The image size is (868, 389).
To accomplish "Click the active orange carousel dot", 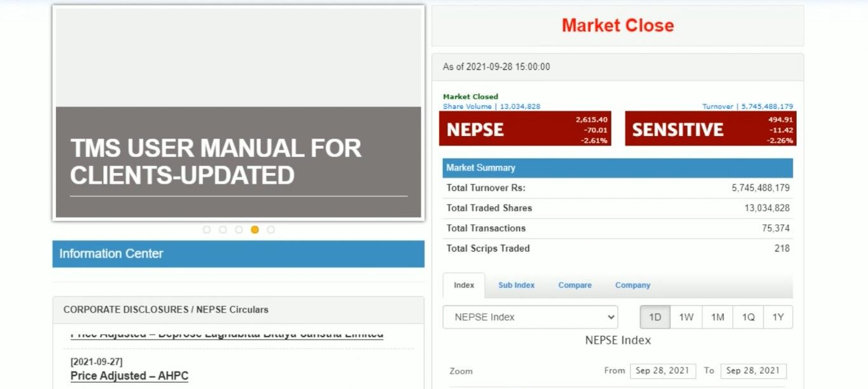I will point(255,229).
